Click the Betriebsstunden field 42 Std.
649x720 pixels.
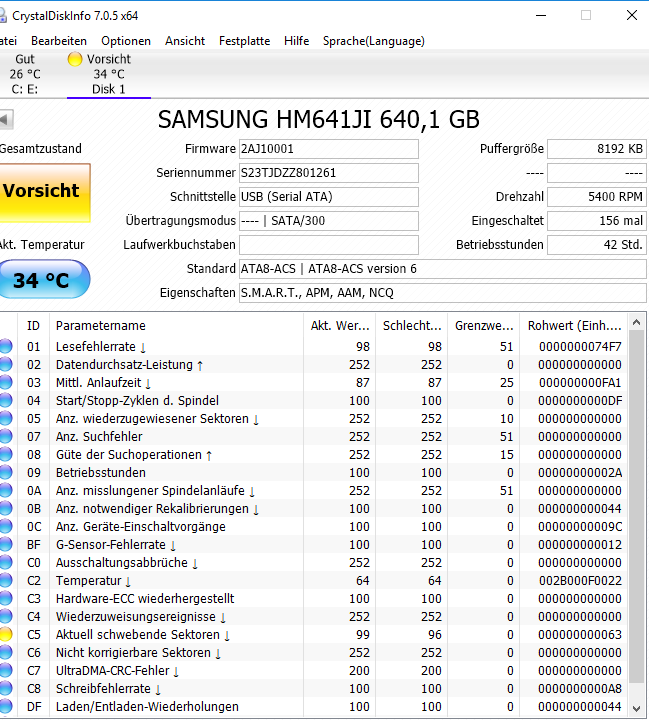pyautogui.click(x=597, y=245)
